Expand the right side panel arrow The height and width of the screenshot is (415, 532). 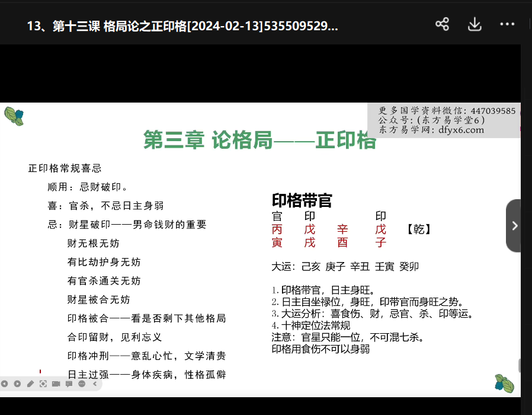click(x=514, y=226)
